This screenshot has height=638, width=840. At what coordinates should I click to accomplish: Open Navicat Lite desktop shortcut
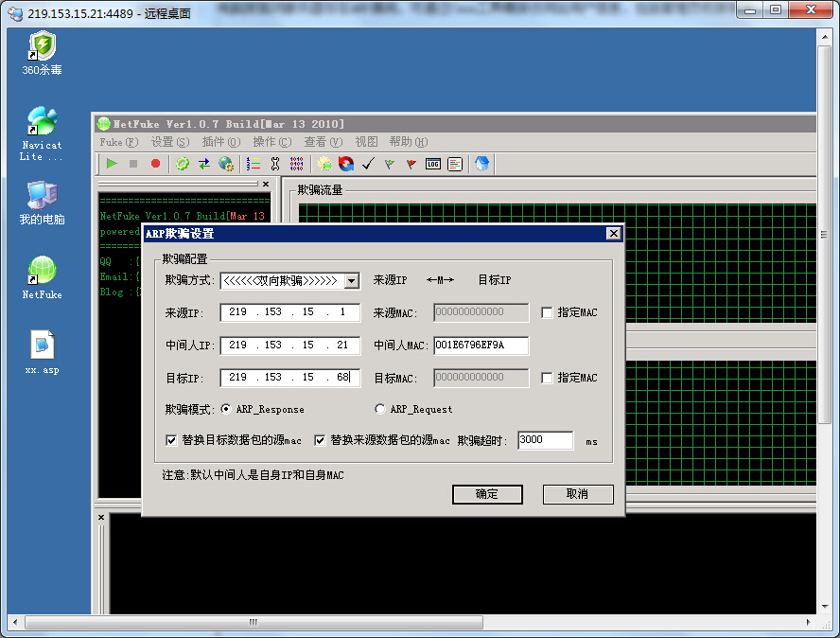pos(42,133)
